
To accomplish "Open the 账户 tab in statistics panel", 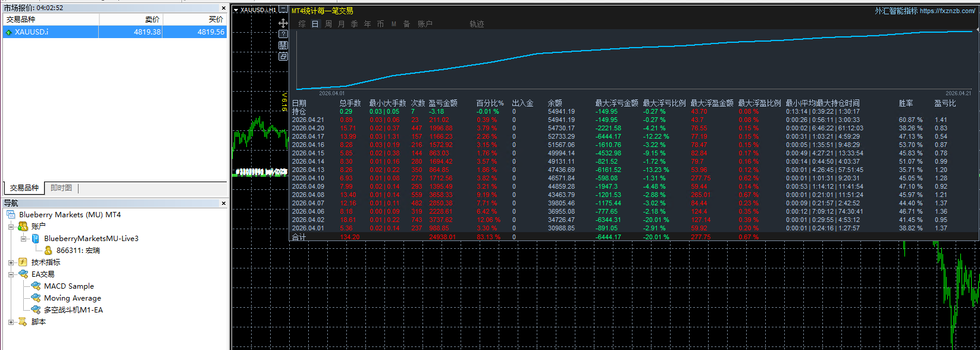I will pos(425,24).
